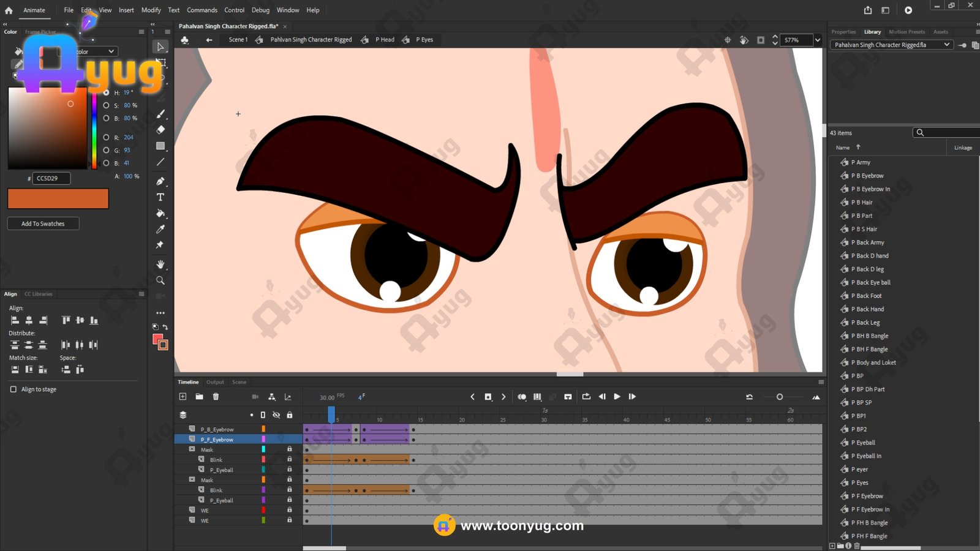Open the Modify menu
This screenshot has height=551, width=980.
(x=151, y=10)
